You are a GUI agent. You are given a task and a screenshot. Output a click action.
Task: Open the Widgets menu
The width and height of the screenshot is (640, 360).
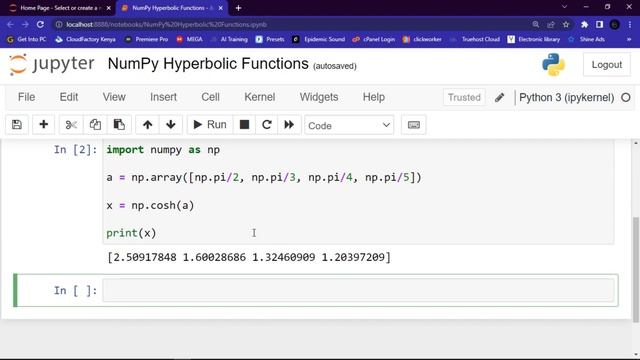coord(319,97)
